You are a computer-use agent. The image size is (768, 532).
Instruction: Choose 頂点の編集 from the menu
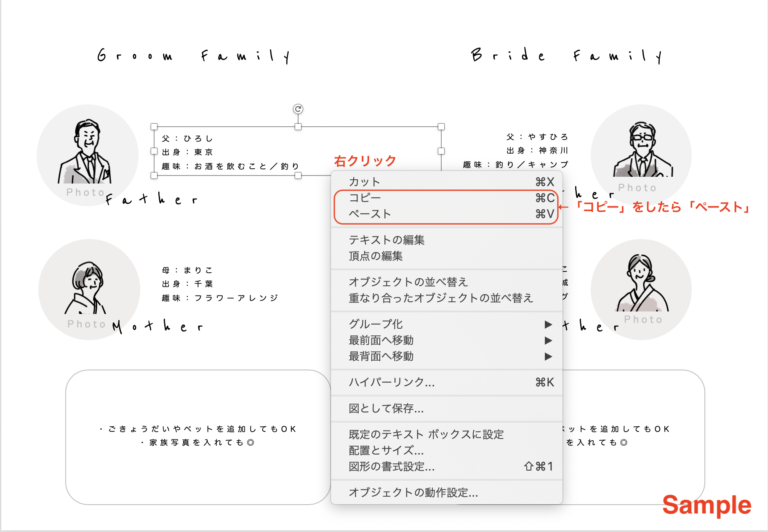376,256
